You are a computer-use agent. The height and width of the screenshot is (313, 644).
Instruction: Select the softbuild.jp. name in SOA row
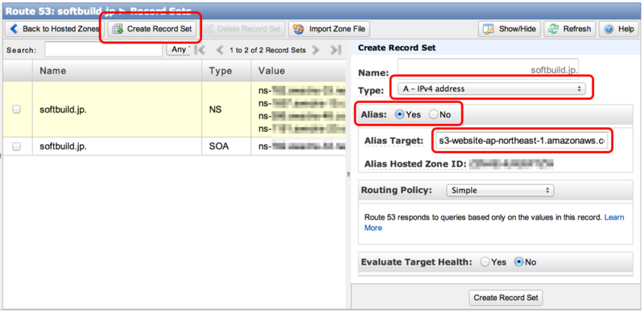(64, 146)
